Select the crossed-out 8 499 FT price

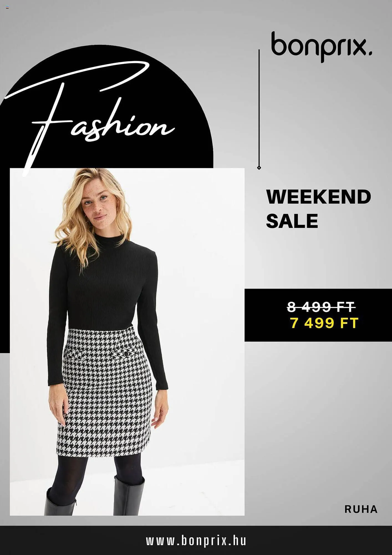[x=321, y=307]
